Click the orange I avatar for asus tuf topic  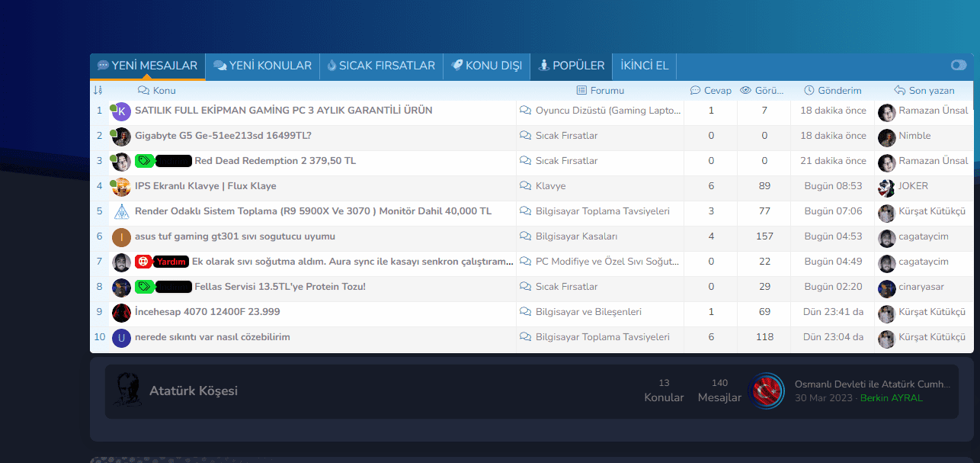121,237
